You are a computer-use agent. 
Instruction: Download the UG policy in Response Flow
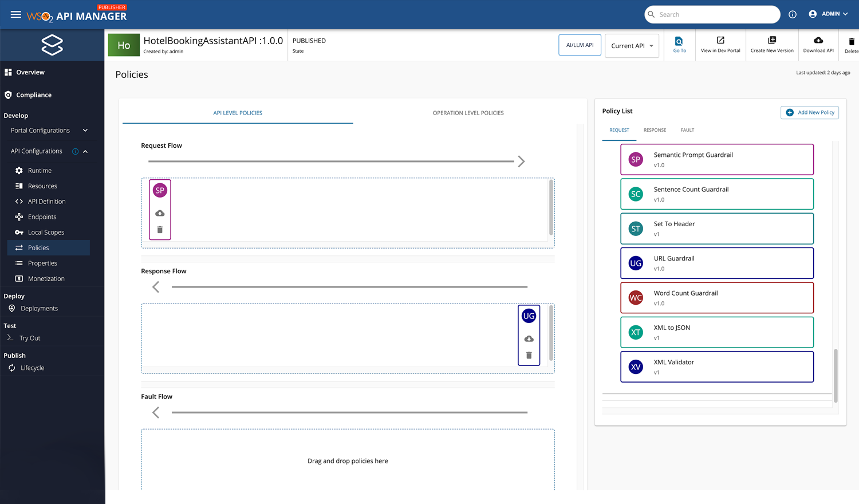[x=529, y=339]
